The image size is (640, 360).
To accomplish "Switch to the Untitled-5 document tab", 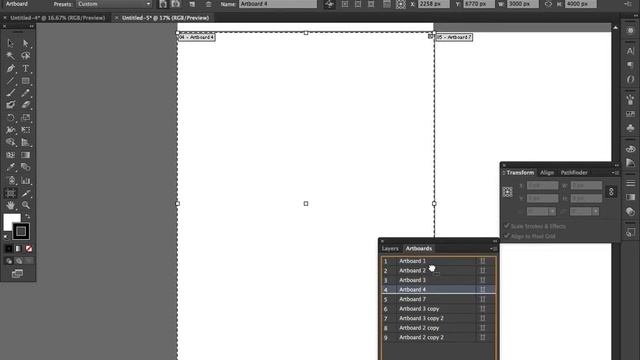I will [x=165, y=18].
